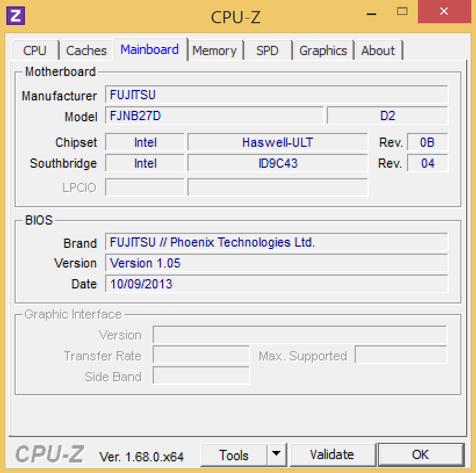This screenshot has width=476, height=473.
Task: Click the Side Band field
Action: (201, 375)
